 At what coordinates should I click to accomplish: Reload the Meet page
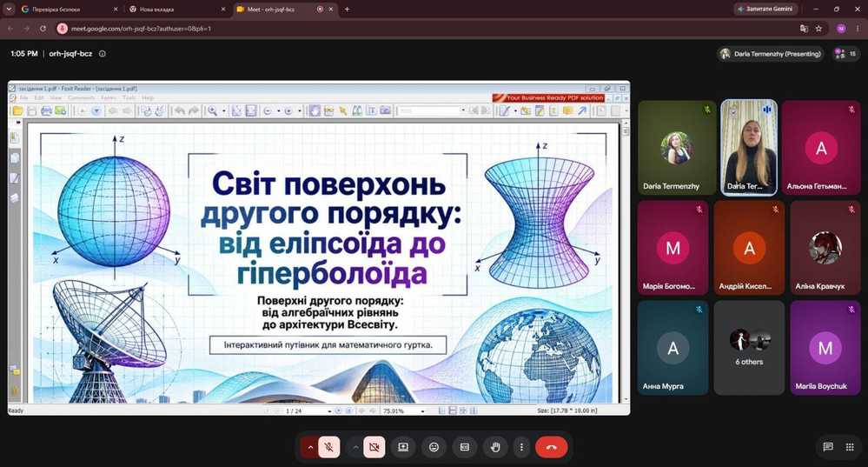click(x=43, y=28)
